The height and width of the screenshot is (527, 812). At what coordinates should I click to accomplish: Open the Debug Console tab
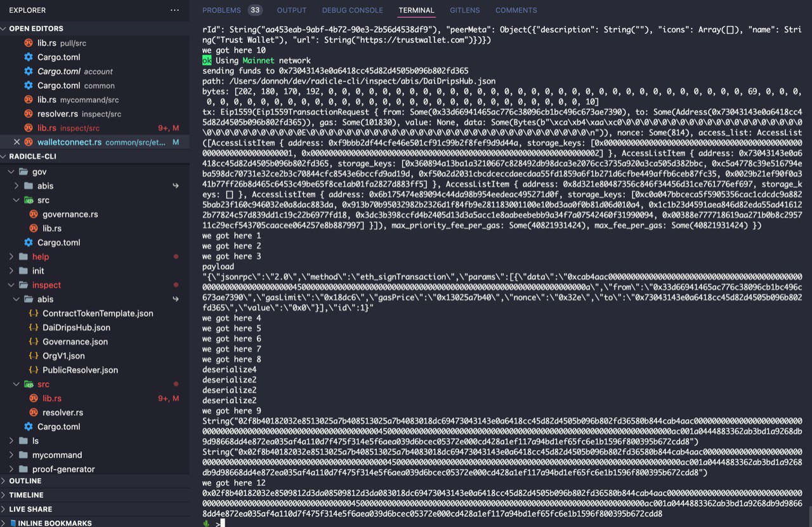pos(353,10)
